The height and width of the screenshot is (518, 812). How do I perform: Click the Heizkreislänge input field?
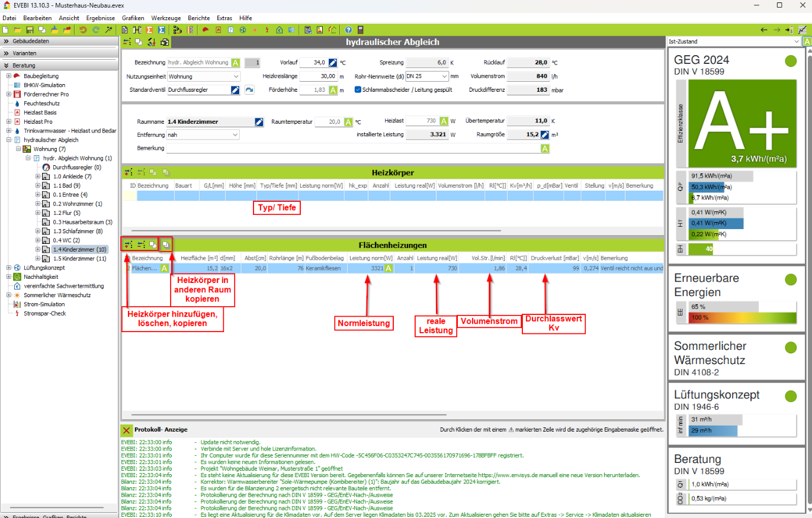(317, 76)
